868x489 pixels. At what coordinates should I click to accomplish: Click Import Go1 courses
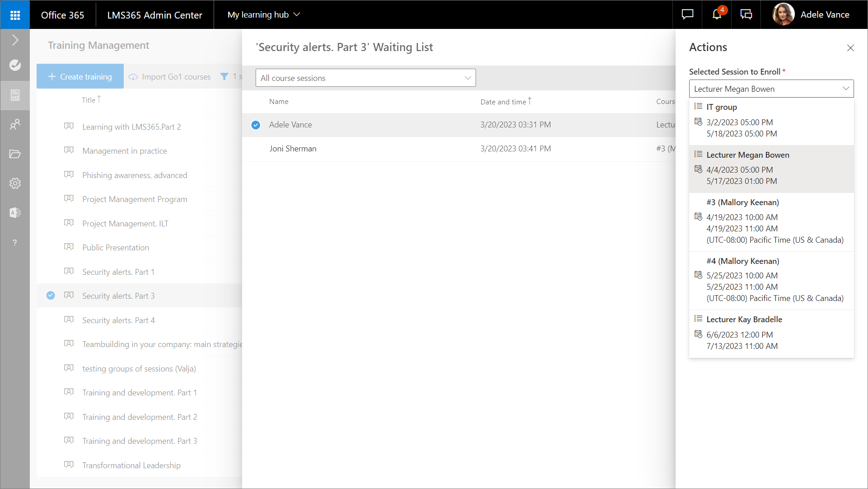click(x=170, y=77)
